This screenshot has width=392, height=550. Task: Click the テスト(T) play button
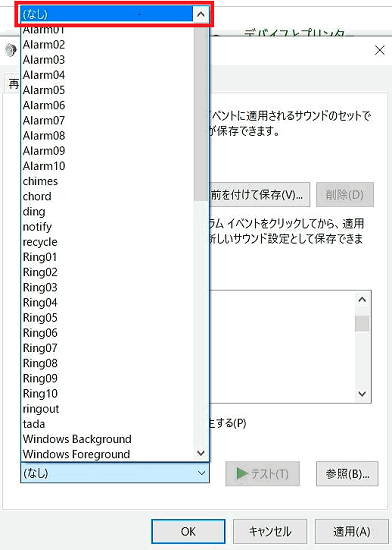point(262,474)
